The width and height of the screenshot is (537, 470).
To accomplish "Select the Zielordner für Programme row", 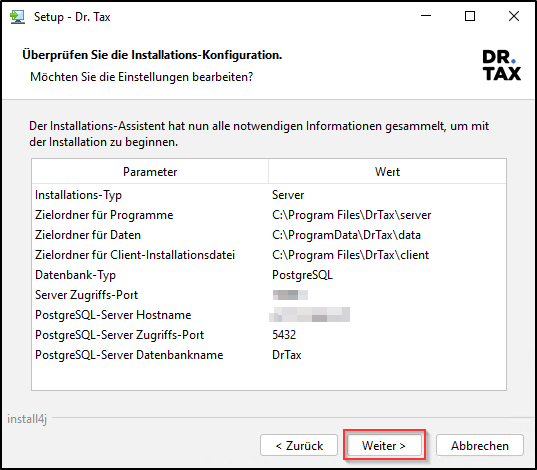I will pos(269,215).
